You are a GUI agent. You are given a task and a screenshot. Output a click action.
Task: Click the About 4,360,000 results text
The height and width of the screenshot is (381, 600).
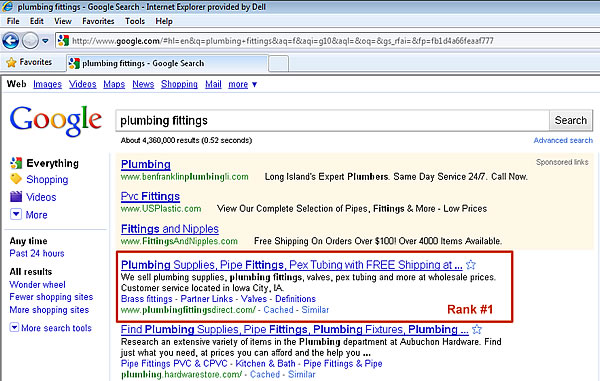pos(186,140)
